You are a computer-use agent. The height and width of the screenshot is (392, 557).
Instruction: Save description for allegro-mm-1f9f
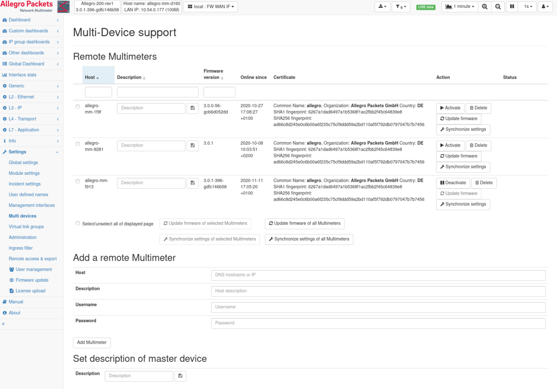pyautogui.click(x=193, y=108)
